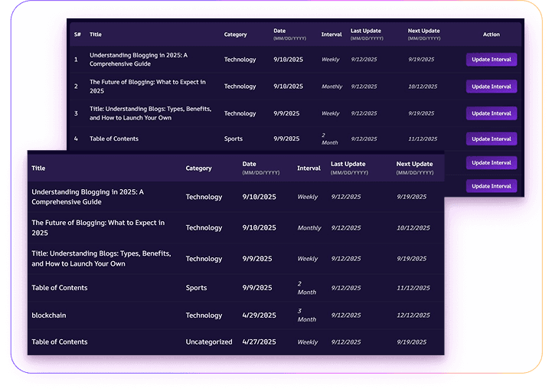Click Category header in the front table

(x=198, y=168)
